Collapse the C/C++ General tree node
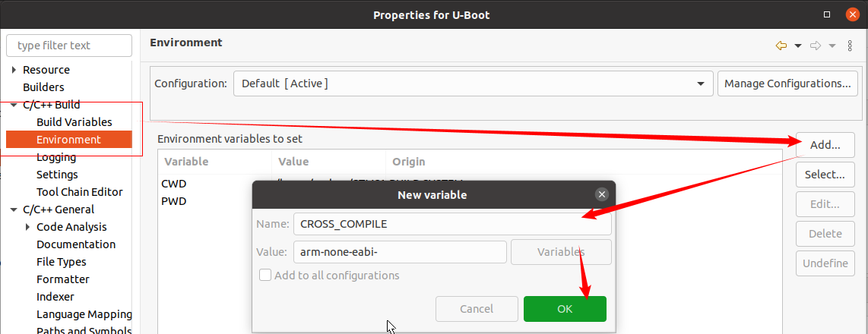868x334 pixels. point(14,210)
